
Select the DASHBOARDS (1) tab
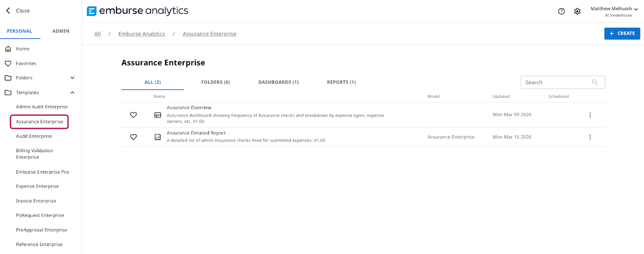coord(279,82)
